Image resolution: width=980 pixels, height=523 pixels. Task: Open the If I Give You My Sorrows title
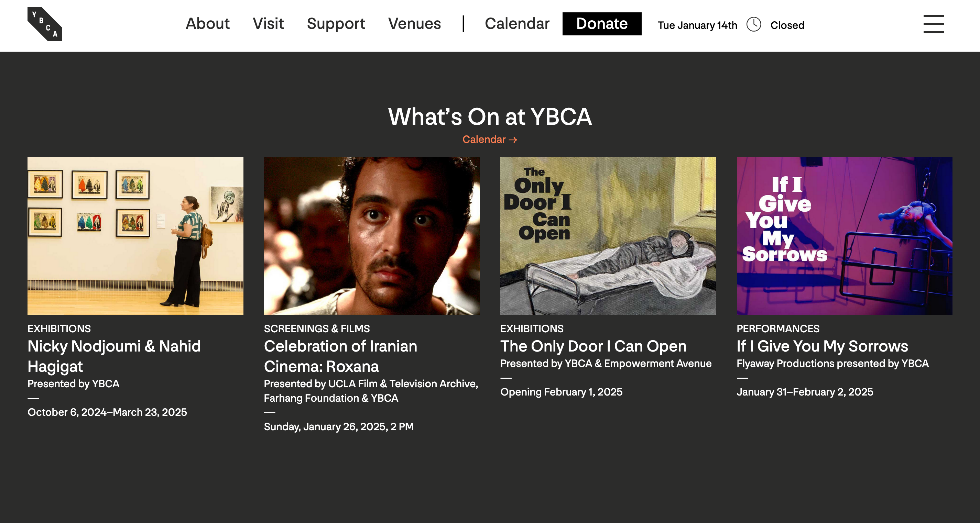(x=822, y=346)
